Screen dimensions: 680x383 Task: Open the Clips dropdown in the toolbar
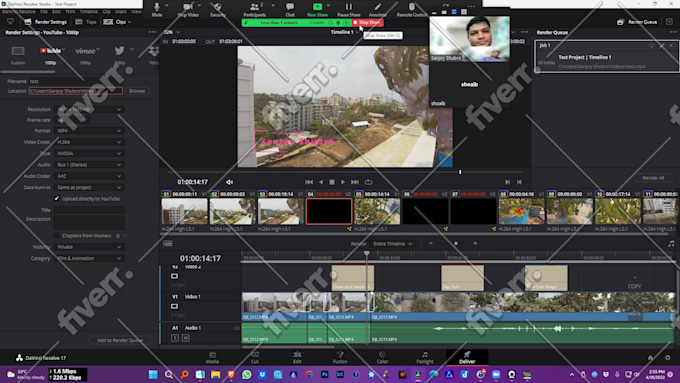click(117, 22)
